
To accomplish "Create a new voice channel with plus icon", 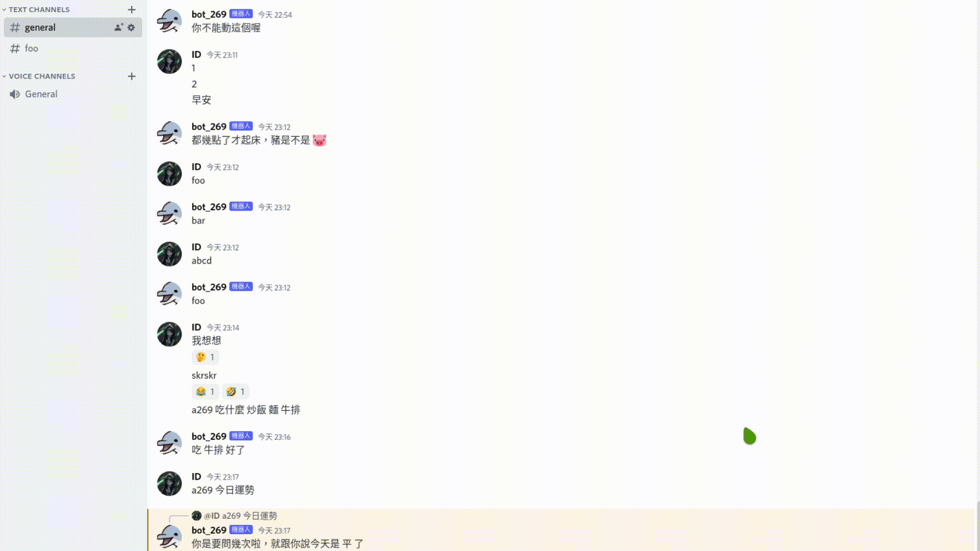I will coord(132,76).
